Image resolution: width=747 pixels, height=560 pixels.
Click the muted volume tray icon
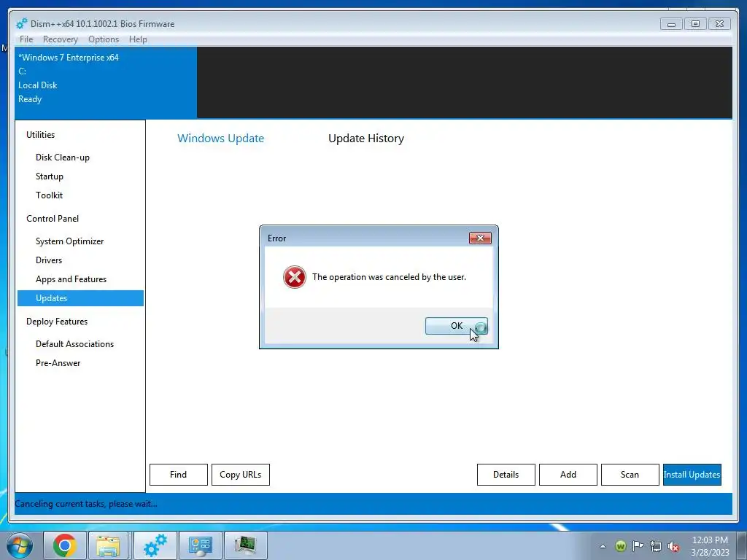(x=673, y=547)
